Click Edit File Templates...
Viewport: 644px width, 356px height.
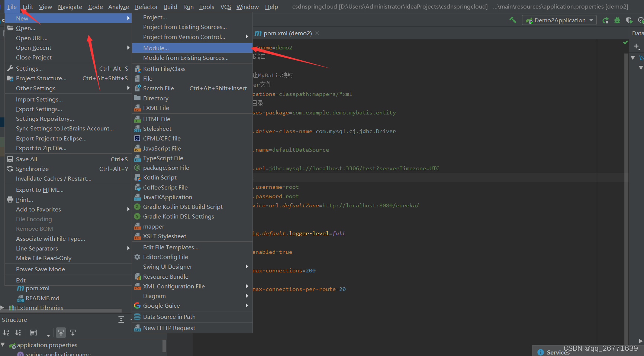pos(192,247)
